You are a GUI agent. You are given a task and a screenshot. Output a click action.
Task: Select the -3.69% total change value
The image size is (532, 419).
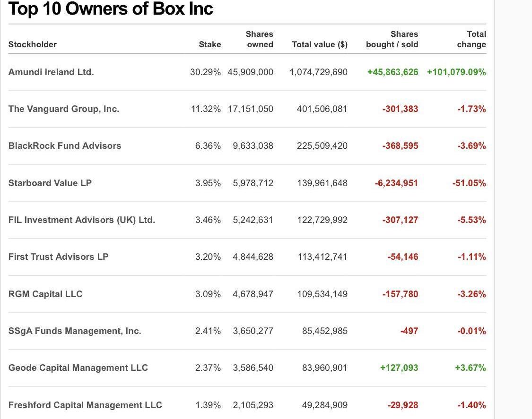pos(471,146)
